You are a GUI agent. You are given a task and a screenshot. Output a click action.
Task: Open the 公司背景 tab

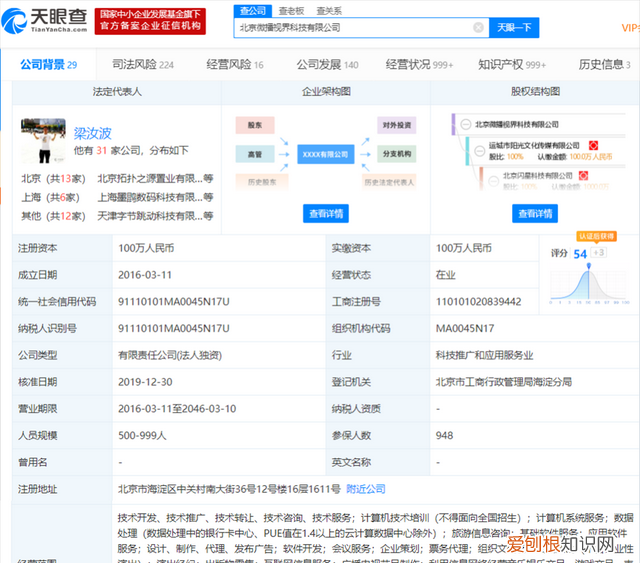[49, 65]
